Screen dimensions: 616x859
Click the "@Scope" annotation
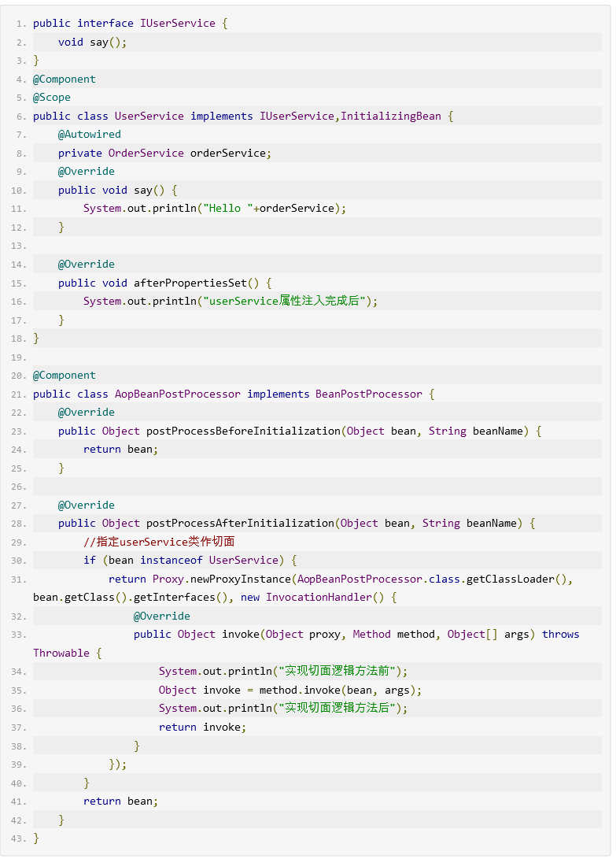click(x=51, y=97)
